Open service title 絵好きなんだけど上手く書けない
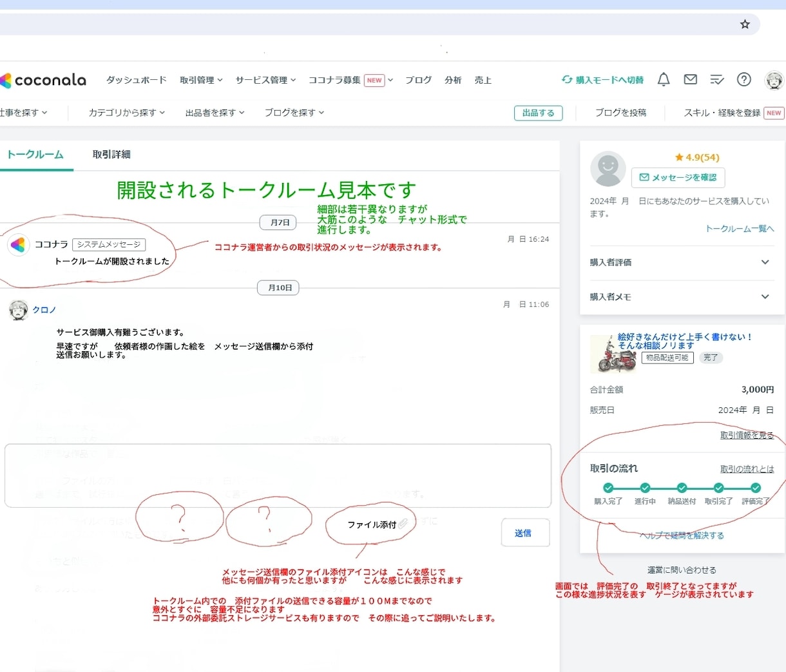 (685, 341)
